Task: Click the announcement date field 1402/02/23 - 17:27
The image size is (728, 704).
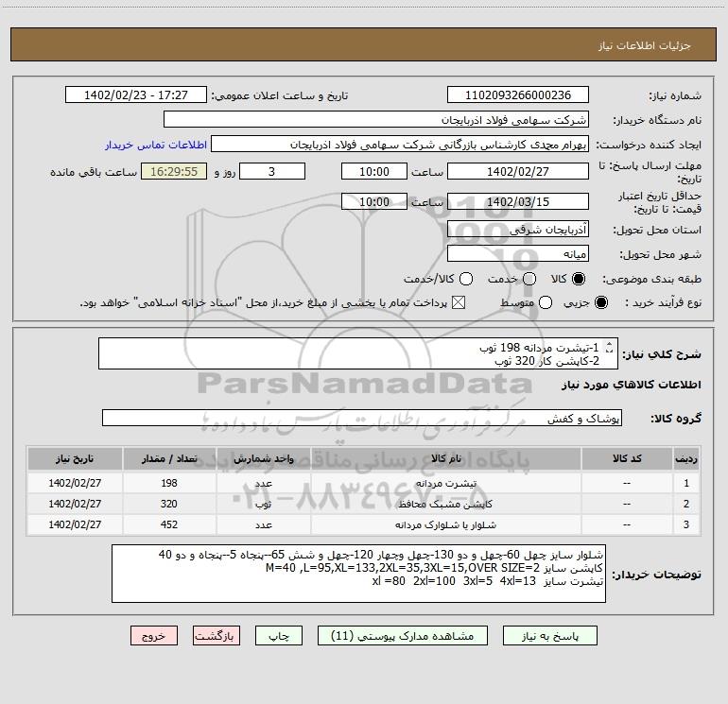Action: click(x=136, y=95)
